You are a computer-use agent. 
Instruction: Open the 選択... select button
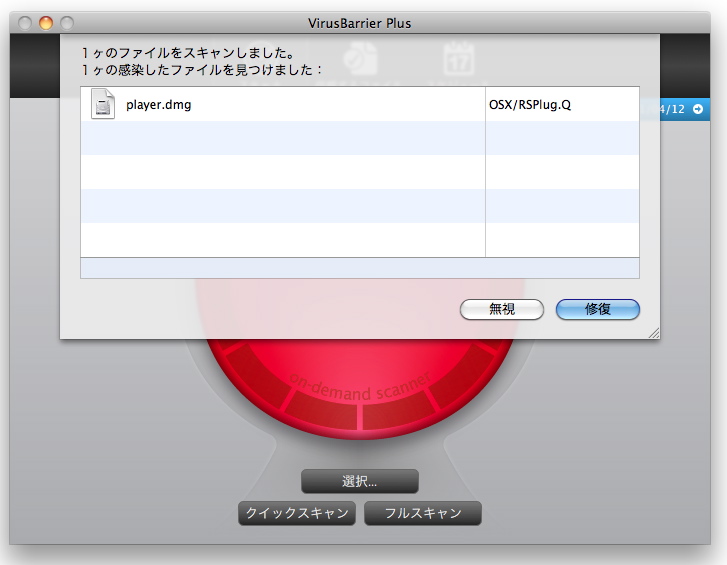coord(360,481)
